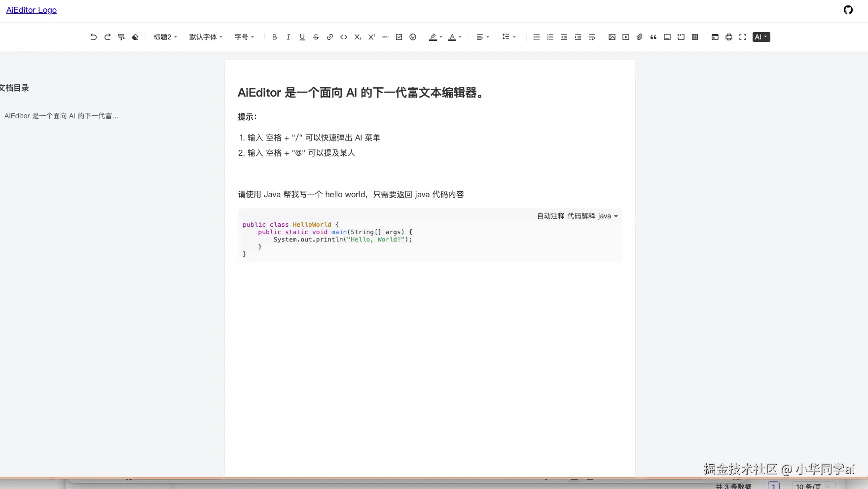Click the list item about 提及某人
This screenshot has height=489, width=868.
pyautogui.click(x=301, y=153)
